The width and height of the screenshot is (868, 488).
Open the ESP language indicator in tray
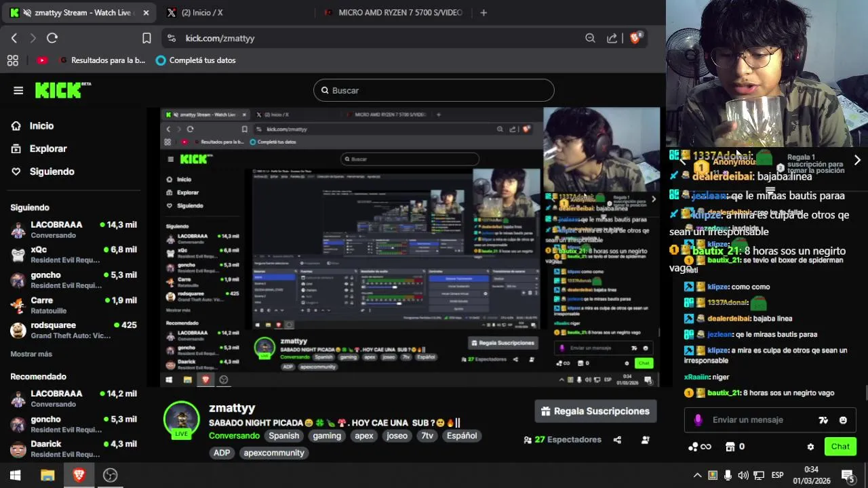[778, 475]
